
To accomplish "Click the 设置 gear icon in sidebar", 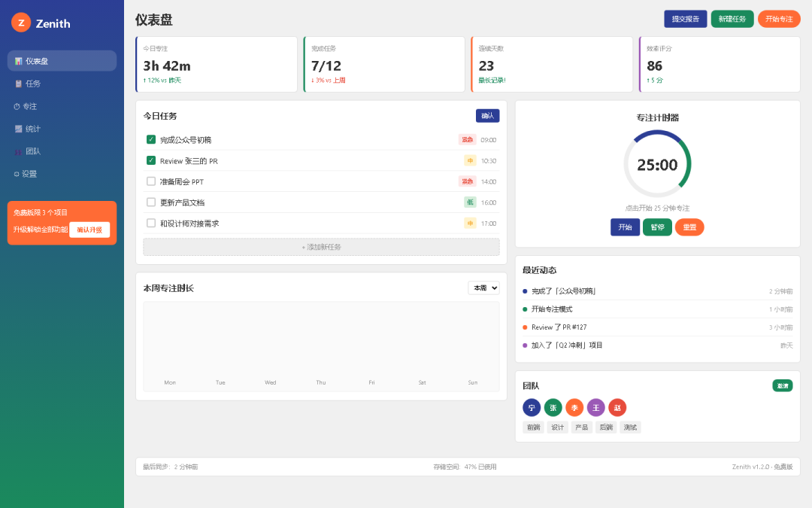I will click(x=17, y=174).
